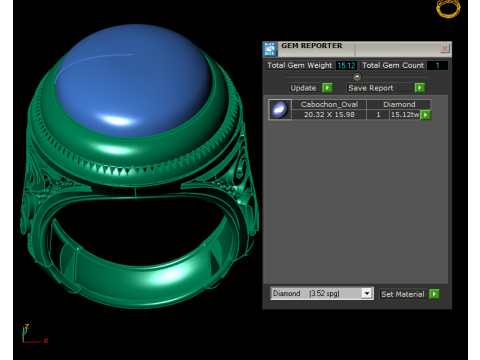Click the Total Gem Count value field
Viewport: 480px width, 360px height.
click(437, 65)
